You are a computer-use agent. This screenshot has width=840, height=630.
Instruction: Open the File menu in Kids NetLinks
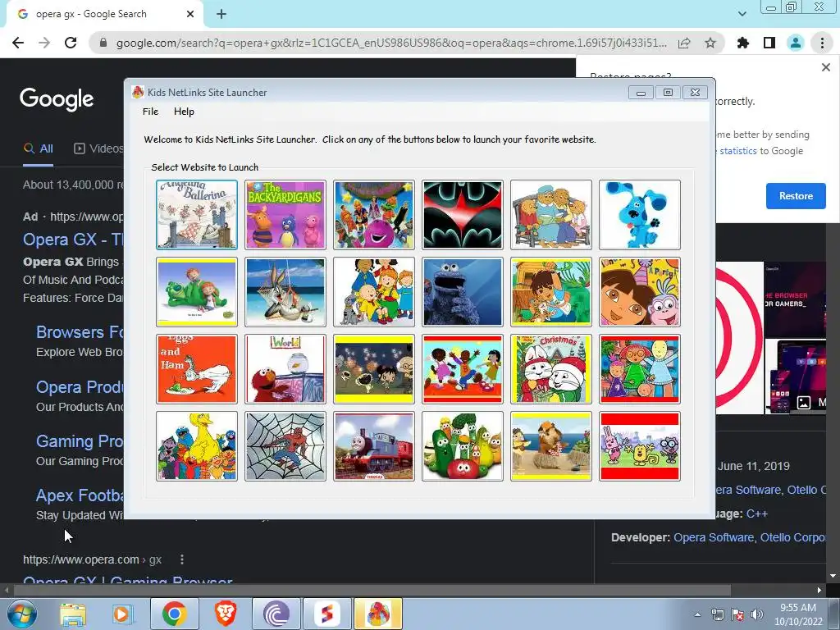click(x=151, y=112)
